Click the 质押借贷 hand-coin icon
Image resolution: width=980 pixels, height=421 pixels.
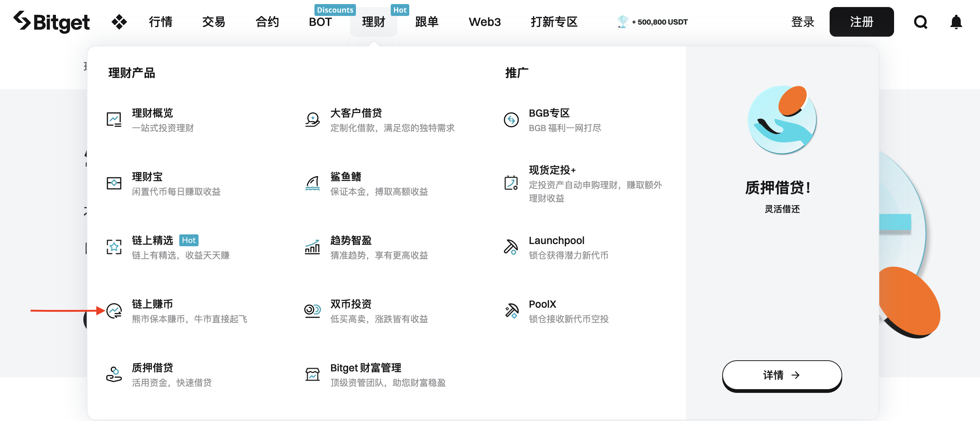114,374
